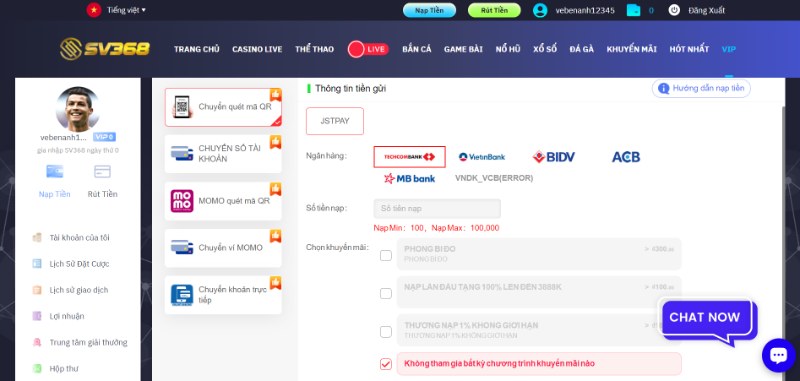Click the Trung tâm giải thưởng icon
Viewport: 800px width, 381px height.
point(37,342)
